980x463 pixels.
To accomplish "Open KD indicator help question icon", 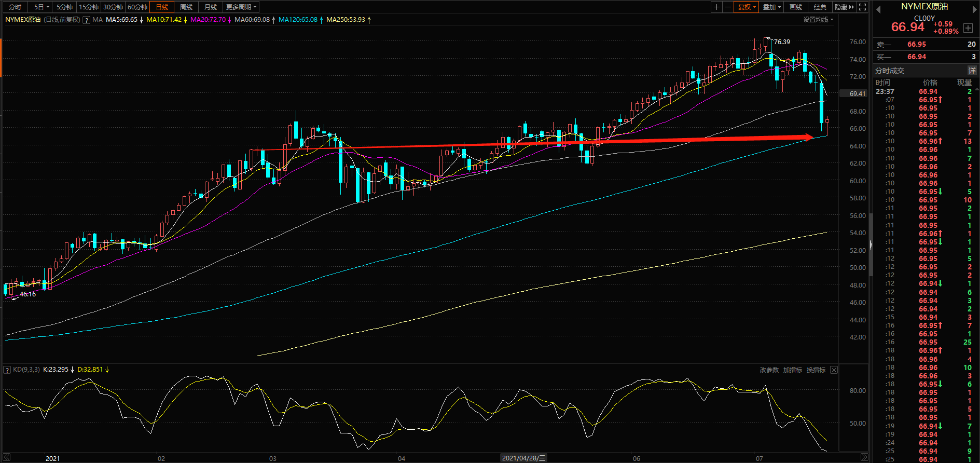I will pyautogui.click(x=7, y=370).
